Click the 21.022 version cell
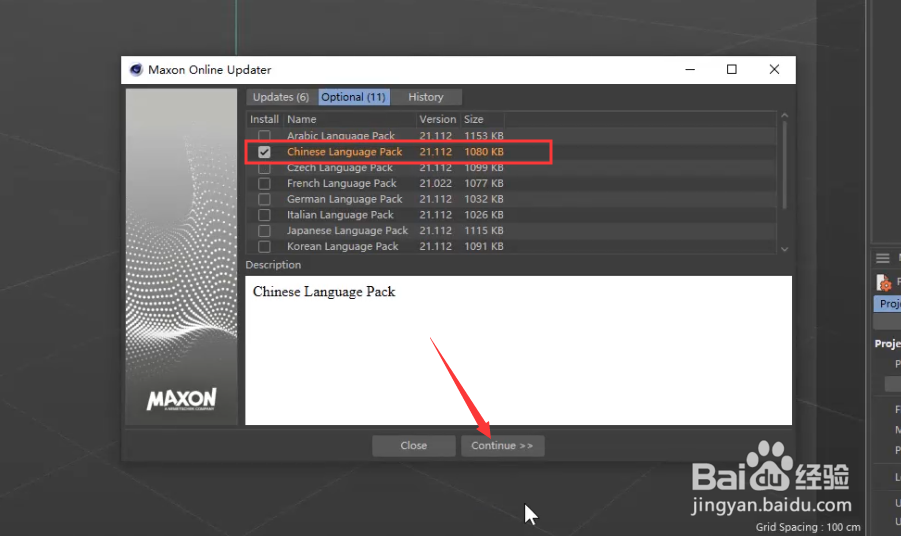The height and width of the screenshot is (536, 901). tap(436, 183)
